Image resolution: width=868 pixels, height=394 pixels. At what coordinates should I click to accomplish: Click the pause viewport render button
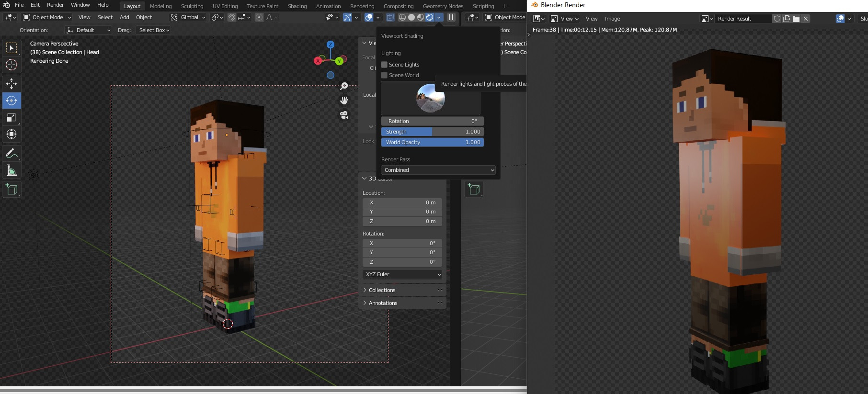(x=451, y=17)
